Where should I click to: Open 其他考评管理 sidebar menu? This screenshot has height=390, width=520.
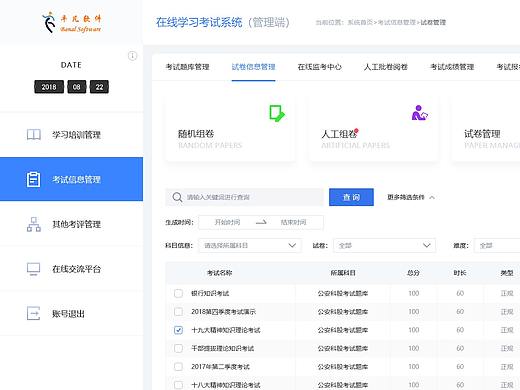(71, 224)
